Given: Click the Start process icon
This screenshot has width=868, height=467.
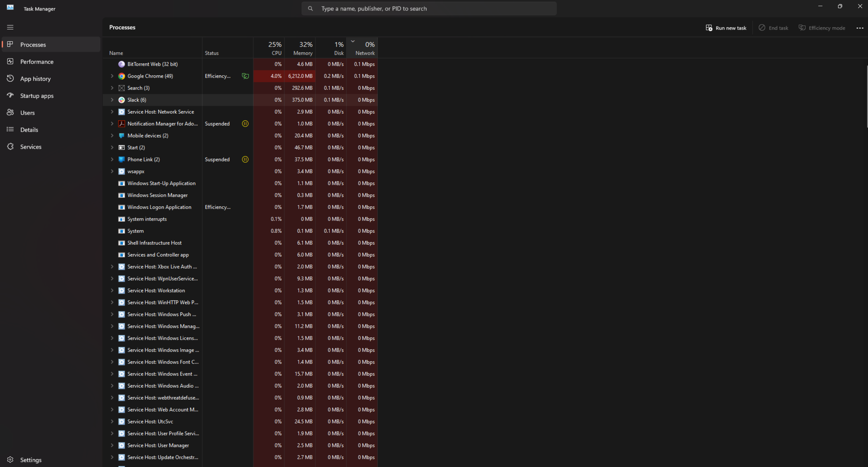Looking at the screenshot, I should [121, 147].
